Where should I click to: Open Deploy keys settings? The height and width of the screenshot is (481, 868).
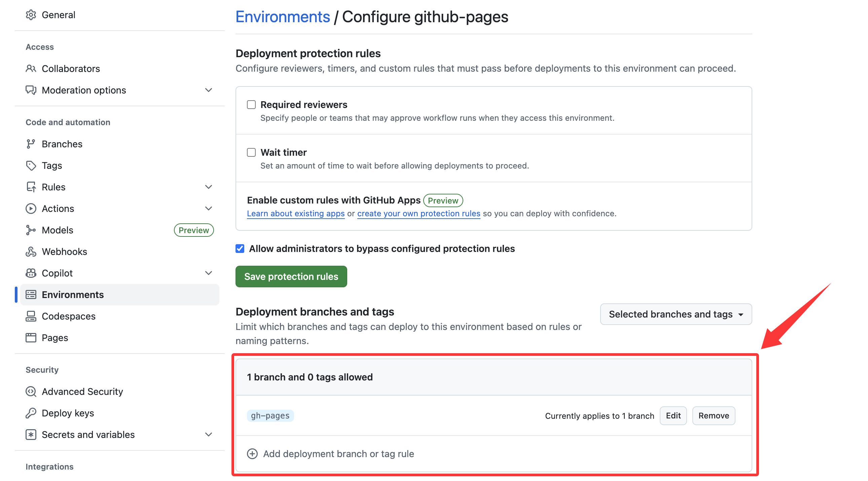tap(119, 414)
